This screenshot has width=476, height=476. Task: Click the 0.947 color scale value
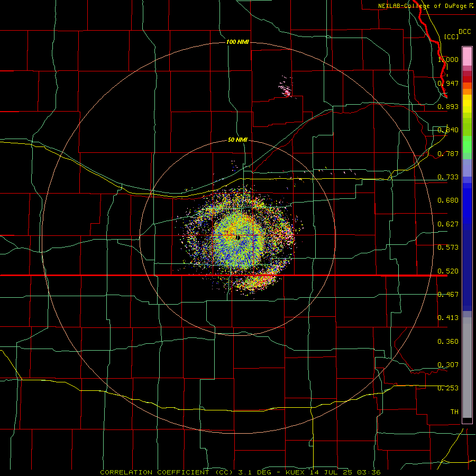[448, 83]
